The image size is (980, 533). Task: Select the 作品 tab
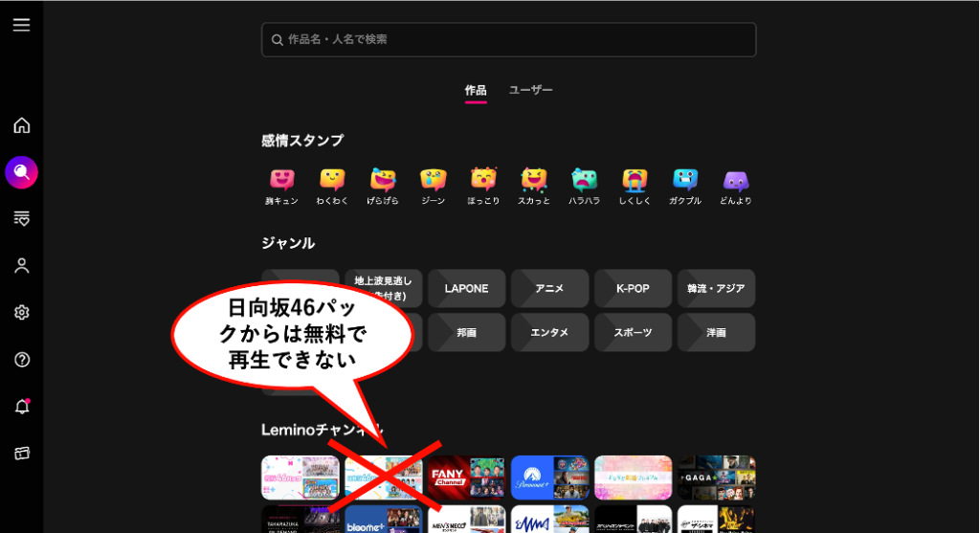(476, 90)
